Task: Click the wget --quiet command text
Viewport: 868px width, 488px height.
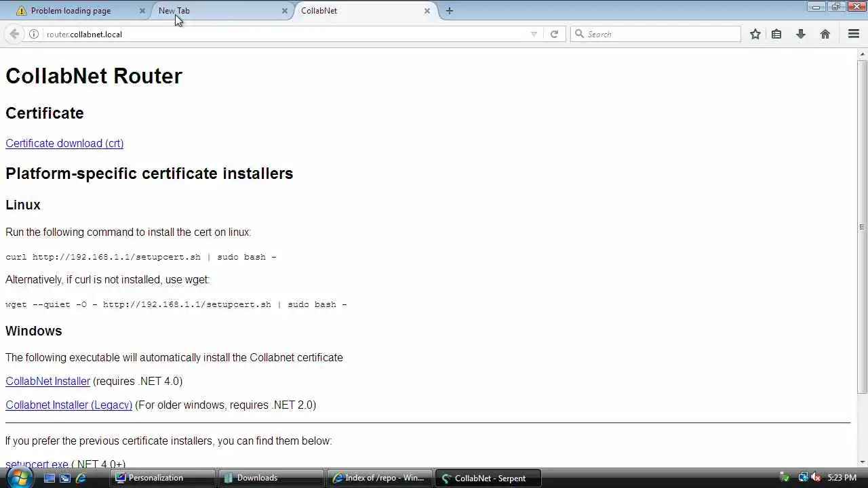Action: (x=176, y=304)
